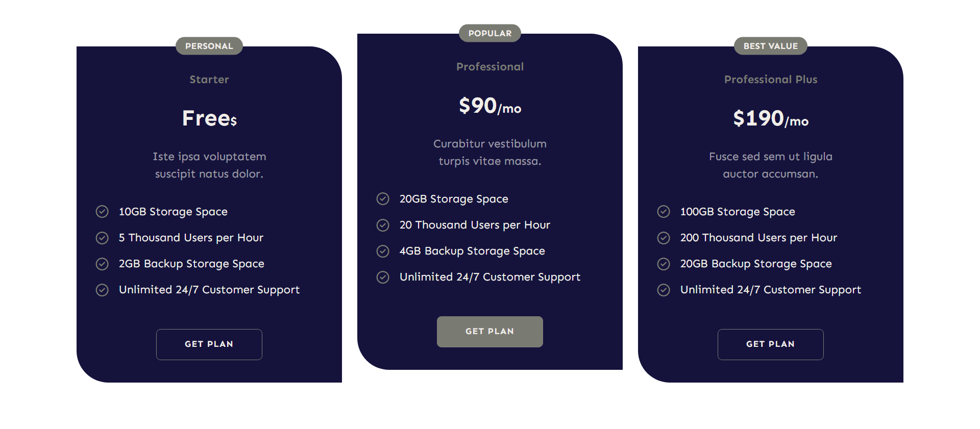Select the checkmark beside Starter unlimited support feature

pyautogui.click(x=102, y=290)
